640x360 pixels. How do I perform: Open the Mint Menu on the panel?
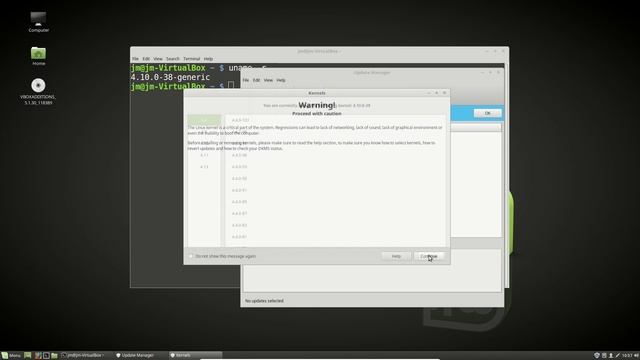click(11, 356)
